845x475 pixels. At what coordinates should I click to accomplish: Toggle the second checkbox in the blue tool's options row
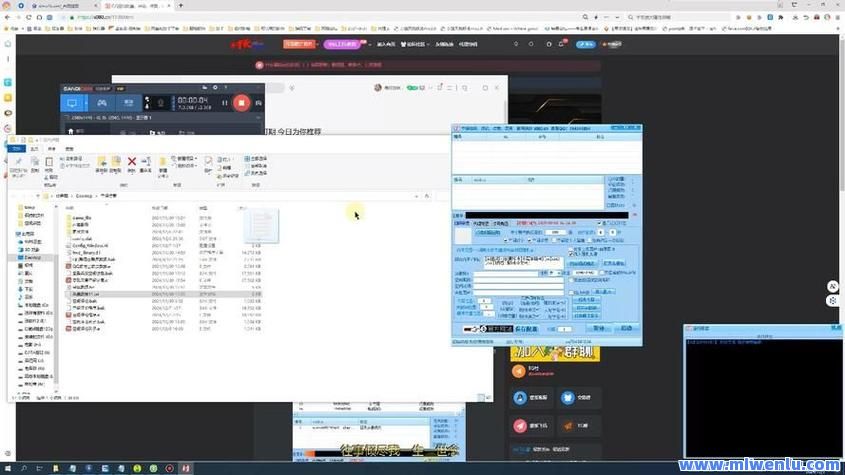(529, 240)
